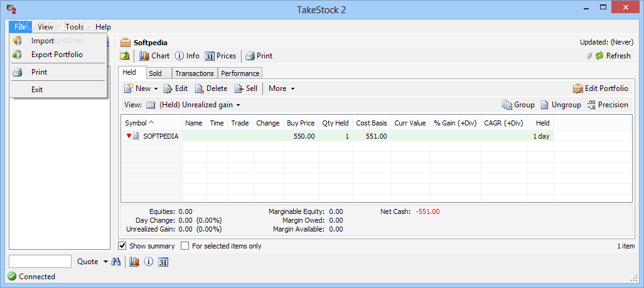The width and height of the screenshot is (644, 288).
Task: Click the bottom bar calendar prices icon
Action: pyautogui.click(x=163, y=262)
